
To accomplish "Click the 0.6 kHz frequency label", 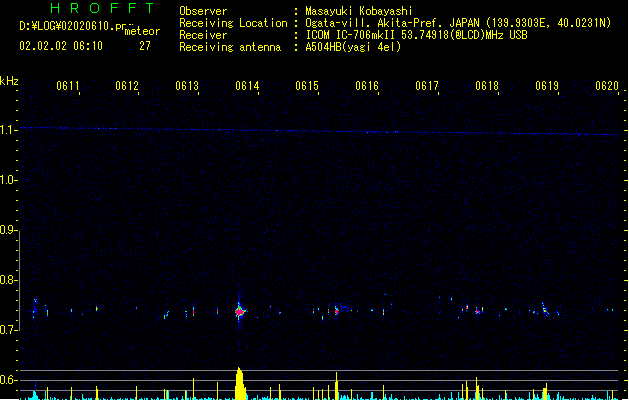I will click(9, 380).
